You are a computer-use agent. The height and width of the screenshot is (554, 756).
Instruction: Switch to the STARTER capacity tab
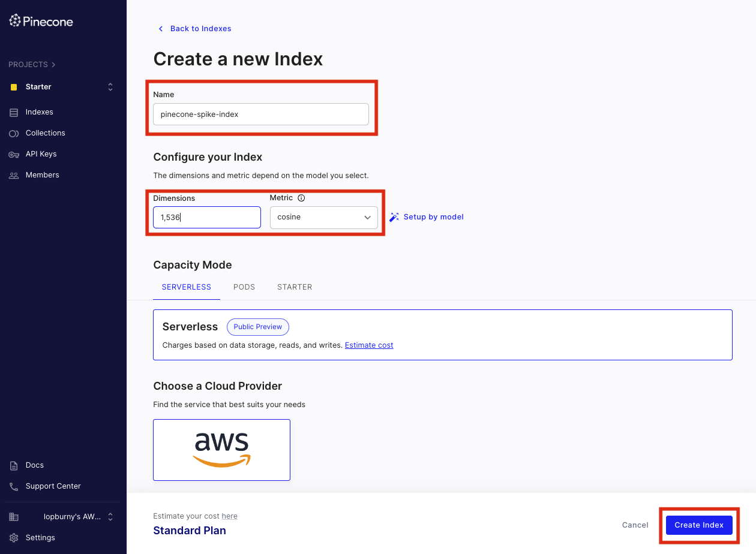(295, 287)
